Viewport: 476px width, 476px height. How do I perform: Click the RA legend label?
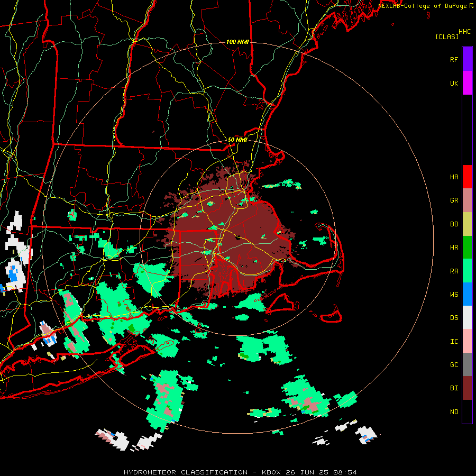[x=454, y=271]
